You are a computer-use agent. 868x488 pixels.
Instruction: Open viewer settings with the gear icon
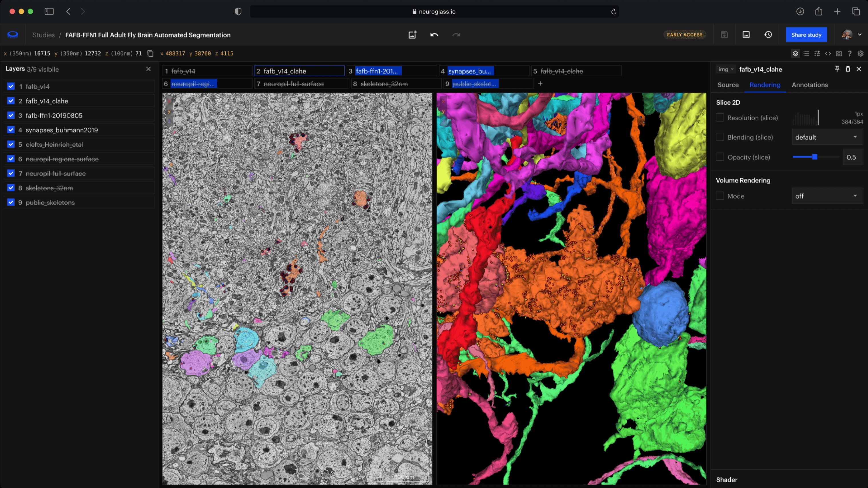(x=861, y=53)
